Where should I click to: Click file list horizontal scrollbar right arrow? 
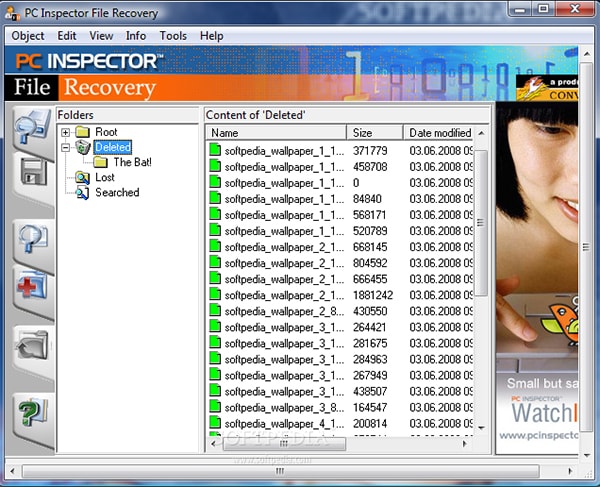[x=465, y=444]
